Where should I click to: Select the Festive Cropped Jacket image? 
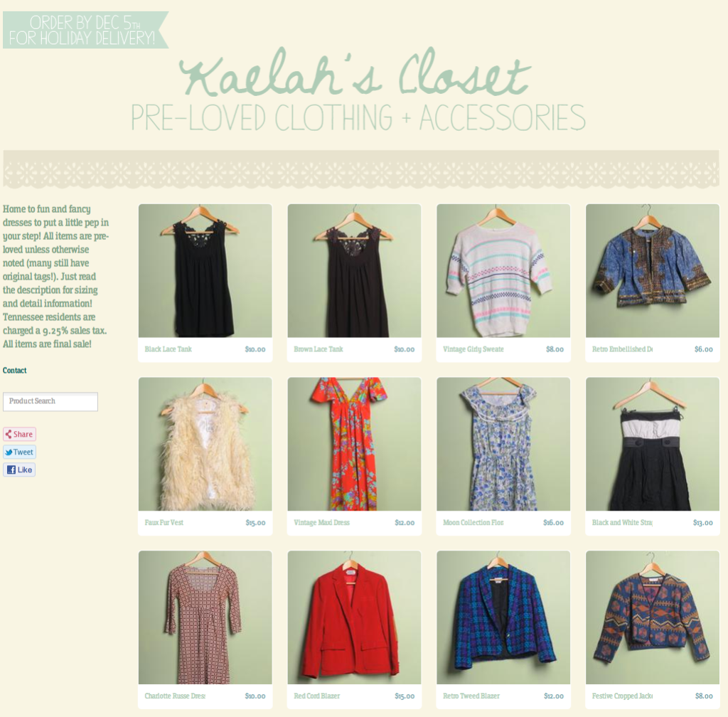click(x=653, y=617)
